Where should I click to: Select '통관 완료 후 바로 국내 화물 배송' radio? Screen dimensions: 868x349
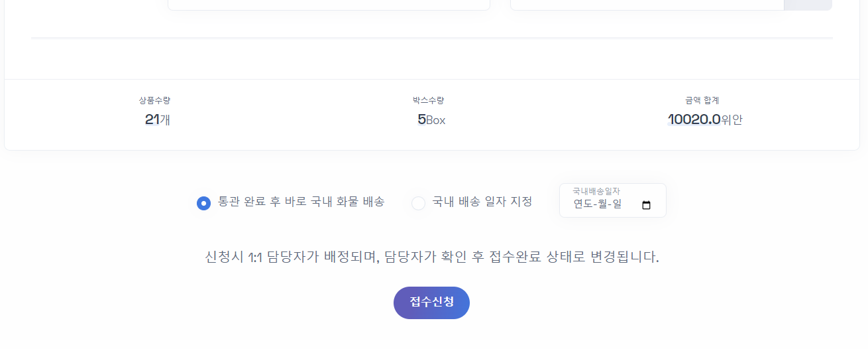coord(204,203)
